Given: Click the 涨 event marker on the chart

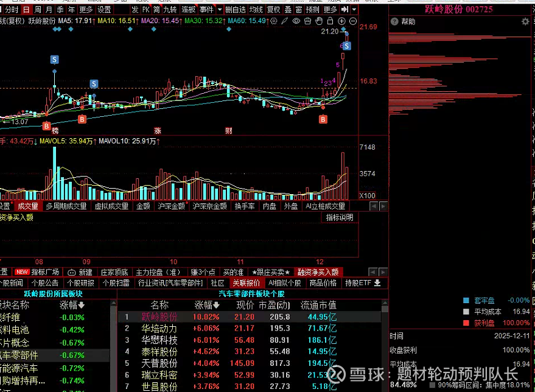Looking at the screenshot, I should point(157,131).
